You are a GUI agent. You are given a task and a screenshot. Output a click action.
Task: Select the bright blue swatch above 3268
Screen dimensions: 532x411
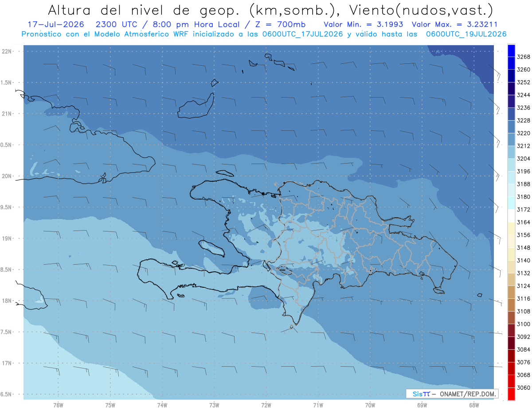coord(511,51)
